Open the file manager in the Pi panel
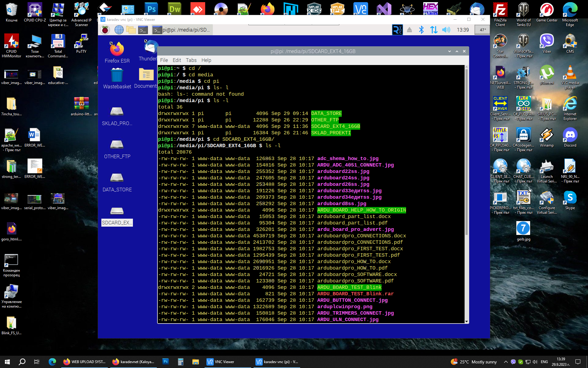588x368 pixels. click(131, 30)
